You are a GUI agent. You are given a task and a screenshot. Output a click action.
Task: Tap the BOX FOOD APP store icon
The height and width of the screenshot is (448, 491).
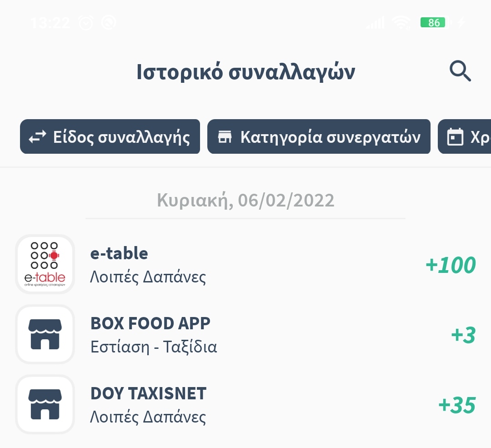(x=45, y=334)
